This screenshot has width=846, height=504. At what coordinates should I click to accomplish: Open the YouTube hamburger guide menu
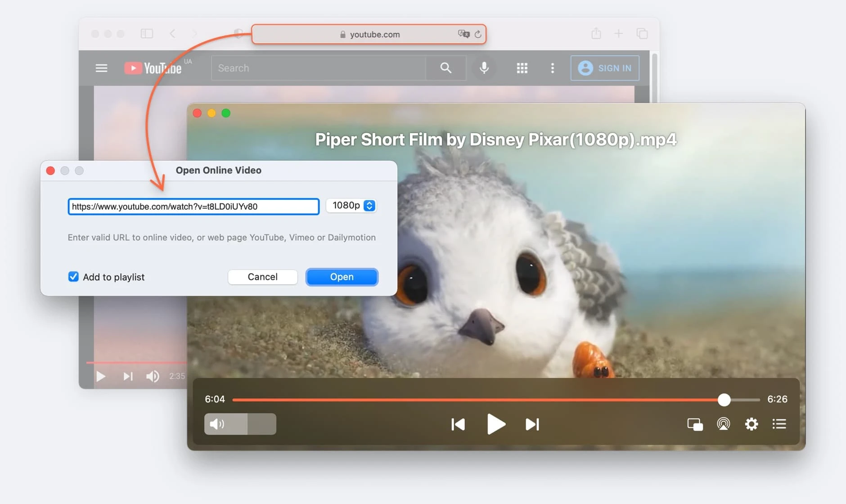(x=101, y=68)
